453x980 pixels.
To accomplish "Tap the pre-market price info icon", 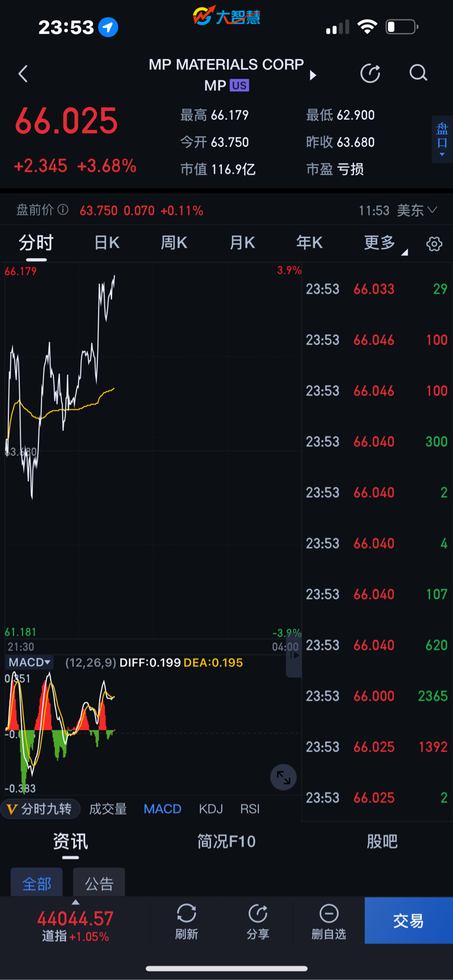I will (63, 210).
